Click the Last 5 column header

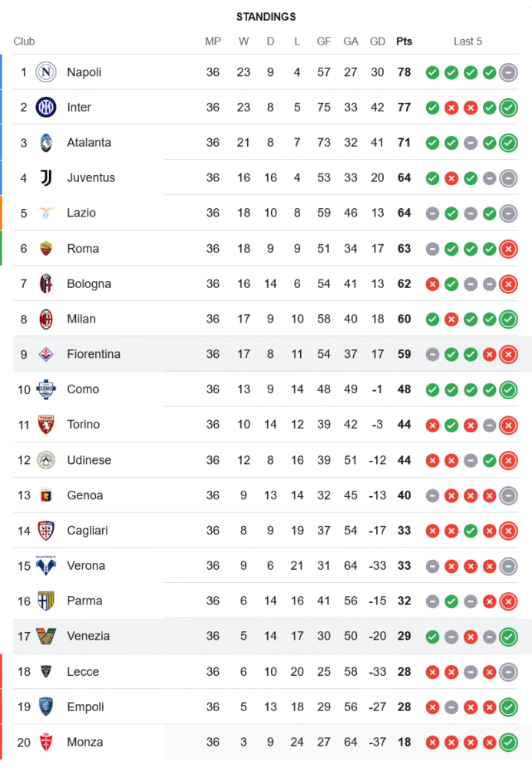tap(468, 41)
